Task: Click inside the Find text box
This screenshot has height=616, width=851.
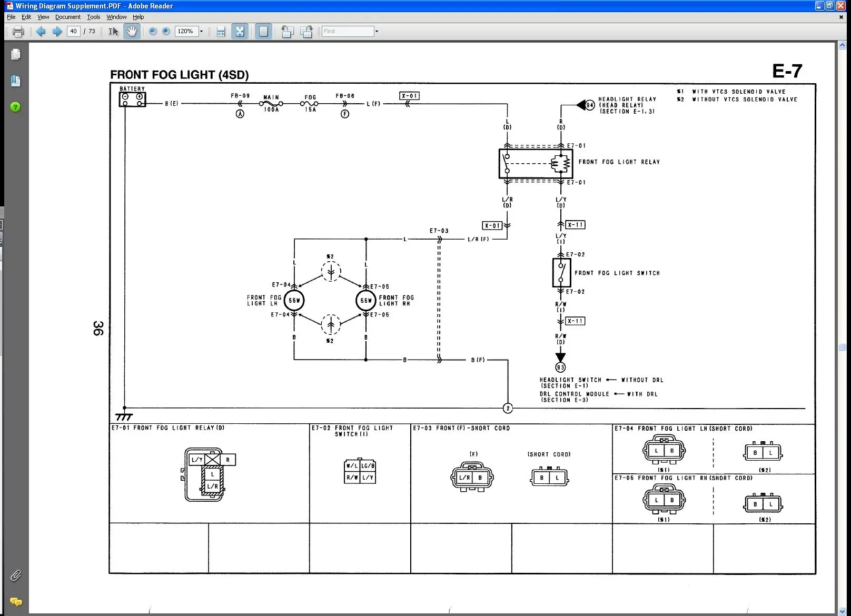Action: pyautogui.click(x=348, y=31)
